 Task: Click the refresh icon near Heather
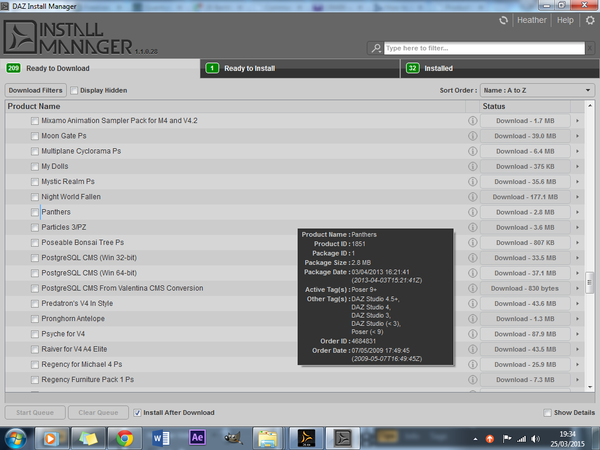(x=503, y=20)
